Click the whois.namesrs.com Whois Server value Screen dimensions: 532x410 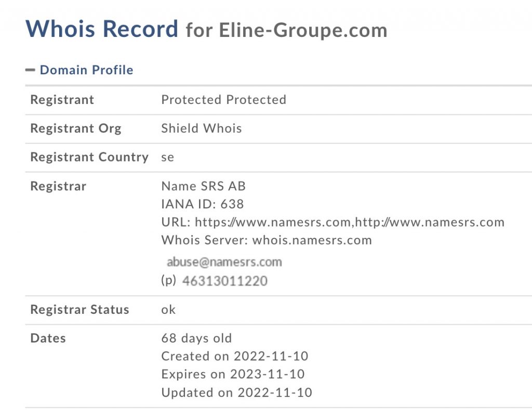pyautogui.click(x=312, y=240)
